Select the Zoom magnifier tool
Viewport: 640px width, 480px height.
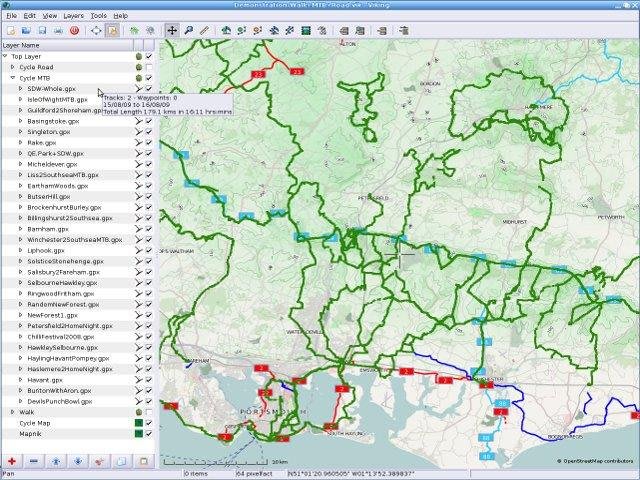[x=189, y=31]
